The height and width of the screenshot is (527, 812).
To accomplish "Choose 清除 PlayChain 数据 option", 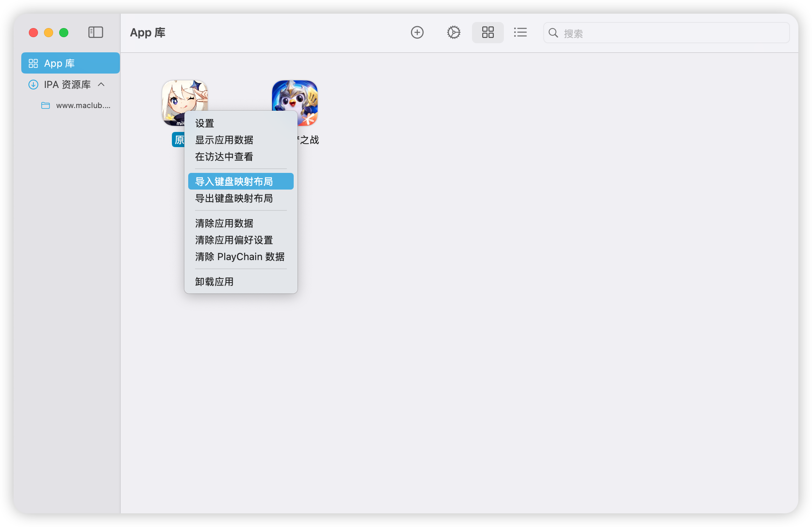I will [239, 257].
